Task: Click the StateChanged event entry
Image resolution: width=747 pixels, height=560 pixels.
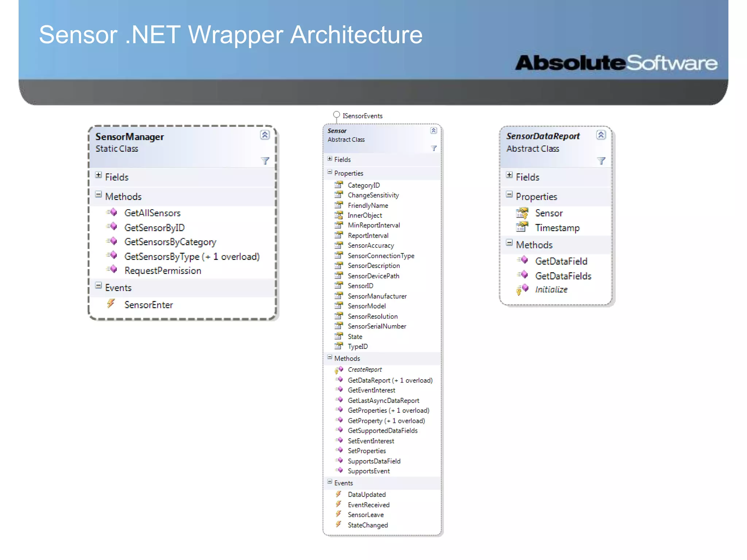Action: tap(368, 525)
